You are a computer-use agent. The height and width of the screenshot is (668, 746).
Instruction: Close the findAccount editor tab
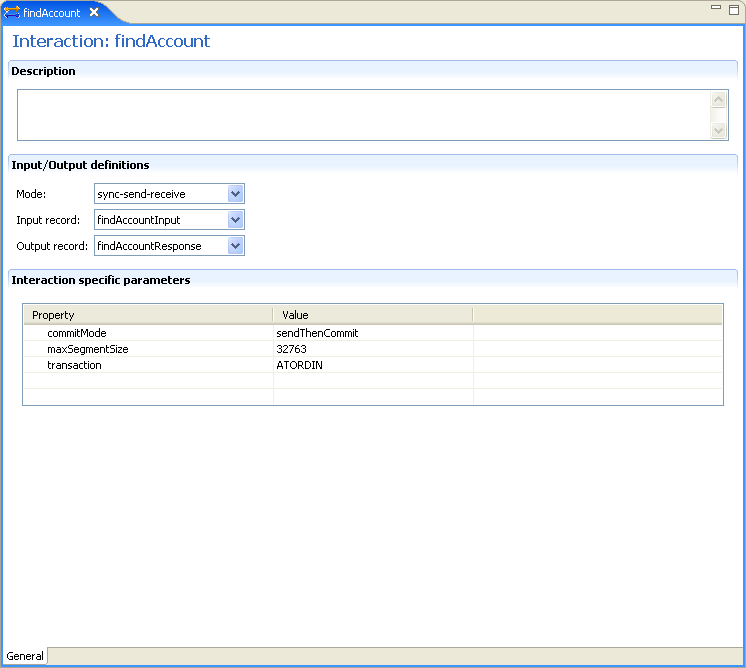tap(94, 12)
